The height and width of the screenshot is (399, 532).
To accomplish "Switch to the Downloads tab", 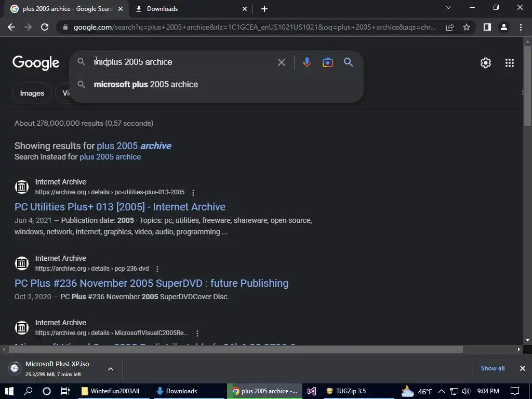I will [192, 9].
